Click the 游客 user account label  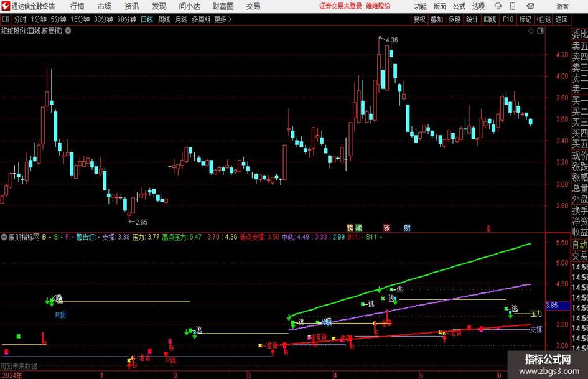point(562,6)
